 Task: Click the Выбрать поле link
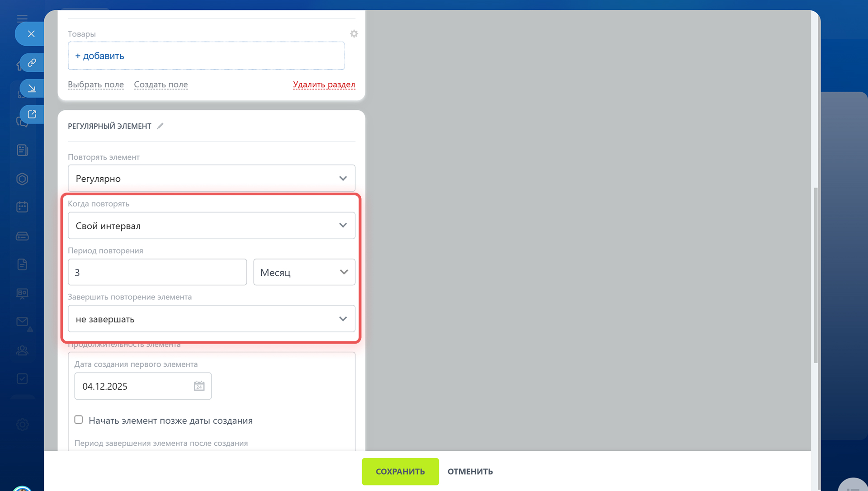point(96,85)
